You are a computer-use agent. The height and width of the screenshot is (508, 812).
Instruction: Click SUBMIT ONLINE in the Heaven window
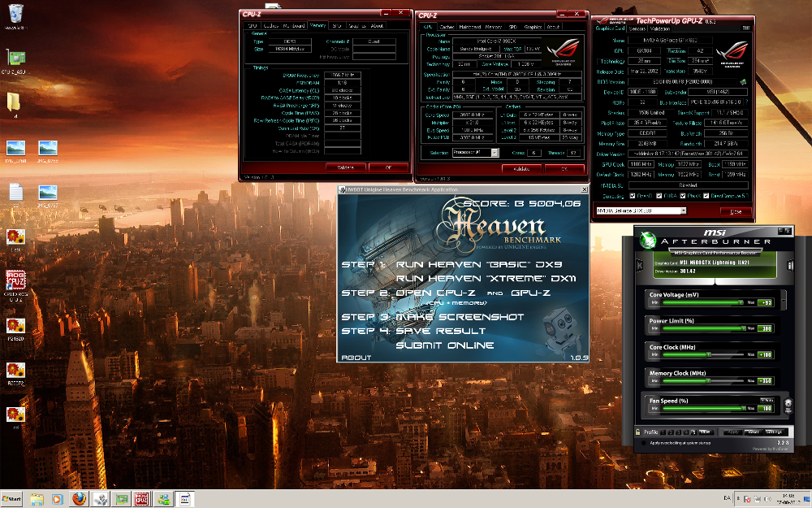point(445,345)
